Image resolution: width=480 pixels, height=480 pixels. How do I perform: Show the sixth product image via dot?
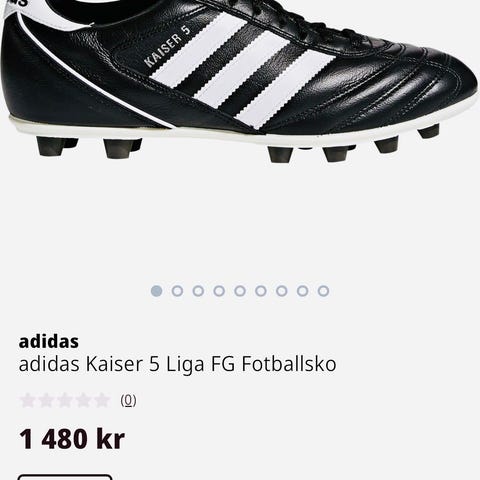point(261,291)
